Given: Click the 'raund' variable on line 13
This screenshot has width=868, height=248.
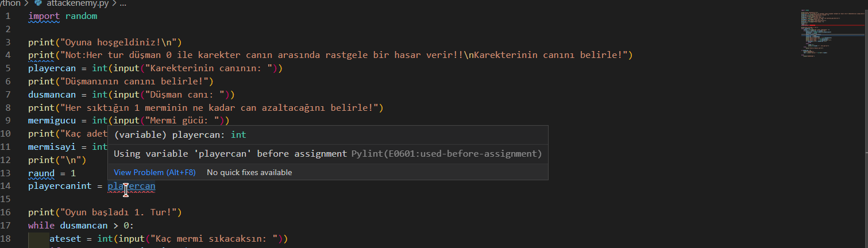Looking at the screenshot, I should click(41, 173).
